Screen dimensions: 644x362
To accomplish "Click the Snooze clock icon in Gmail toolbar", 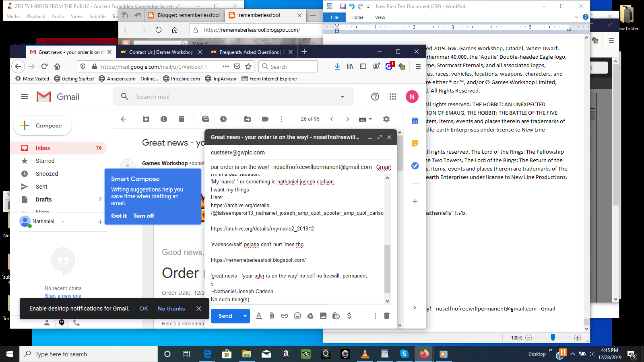I will click(223, 119).
